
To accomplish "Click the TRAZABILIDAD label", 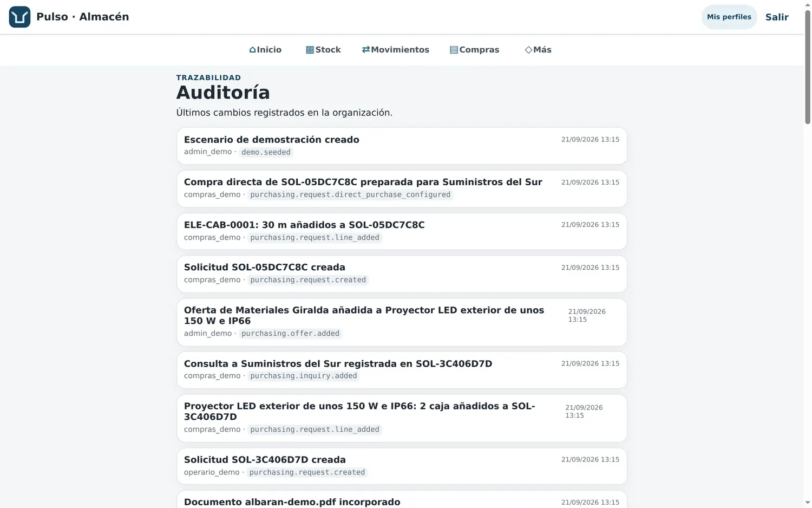I will point(208,77).
